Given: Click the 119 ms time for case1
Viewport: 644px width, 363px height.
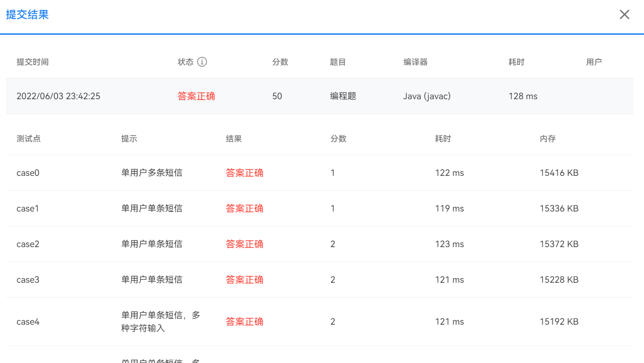Looking at the screenshot, I should 449,208.
